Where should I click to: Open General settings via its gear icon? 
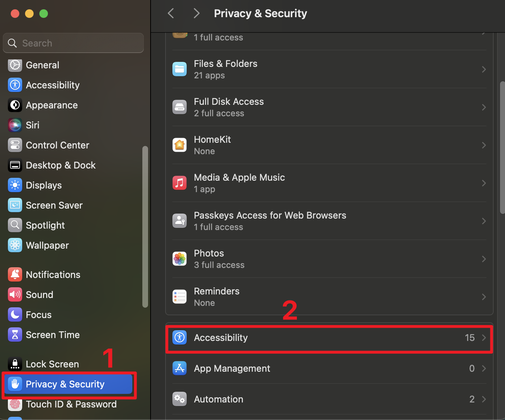[x=15, y=65]
